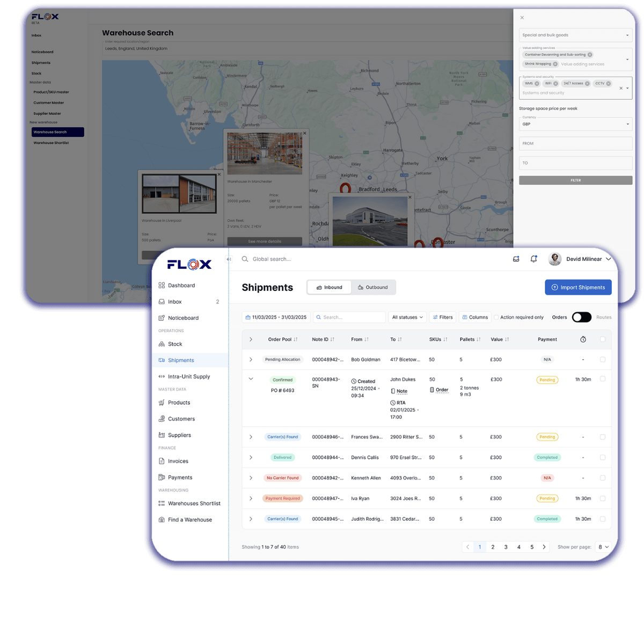Expand the Pending Allocation shipment row
644x644 pixels.
click(251, 360)
